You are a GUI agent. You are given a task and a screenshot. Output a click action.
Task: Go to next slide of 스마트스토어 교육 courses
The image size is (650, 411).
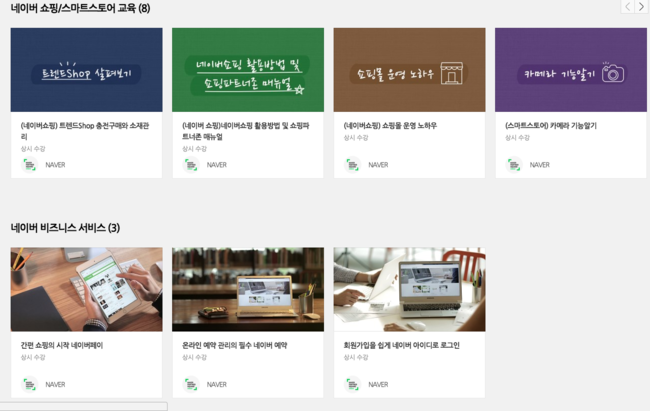[641, 7]
